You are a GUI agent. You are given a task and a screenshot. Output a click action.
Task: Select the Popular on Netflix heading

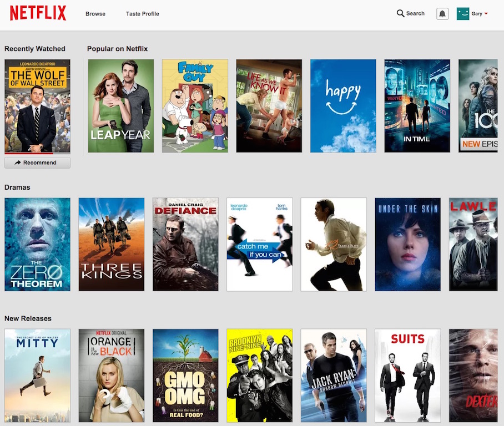(117, 49)
